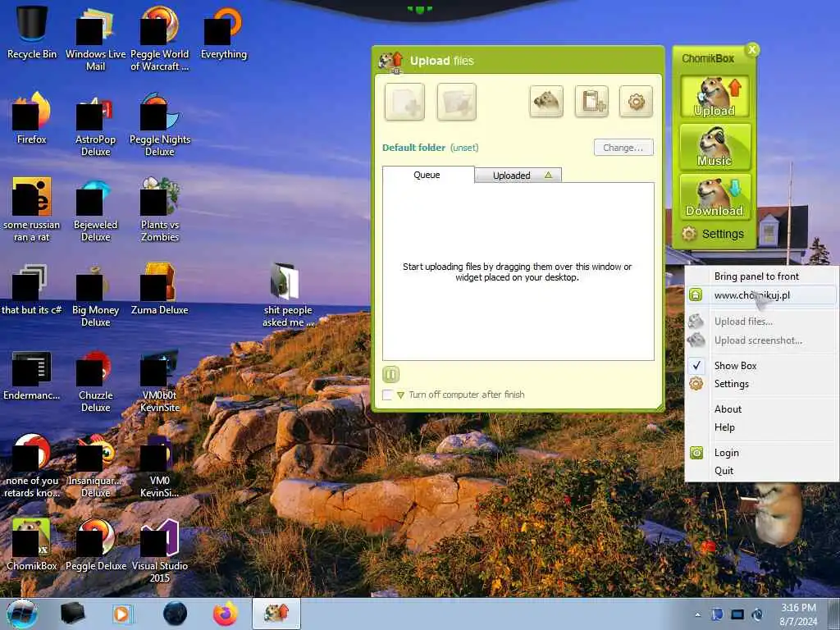This screenshot has width=840, height=630.
Task: Click the empty upload queue list area
Action: [x=518, y=272]
